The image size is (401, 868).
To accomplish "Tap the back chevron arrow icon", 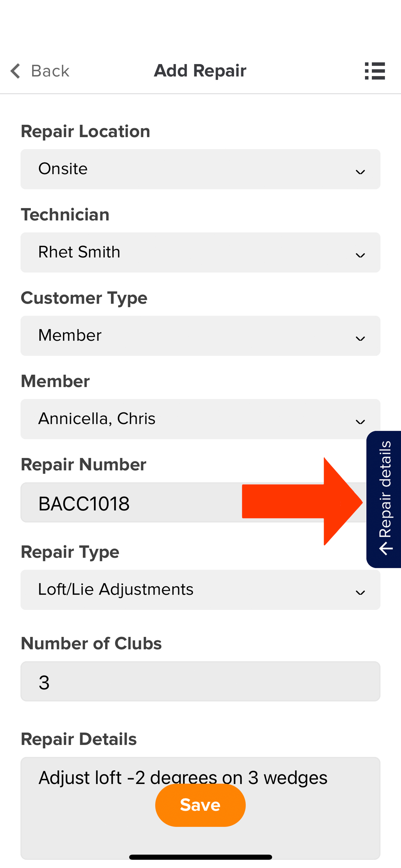I will pyautogui.click(x=16, y=71).
